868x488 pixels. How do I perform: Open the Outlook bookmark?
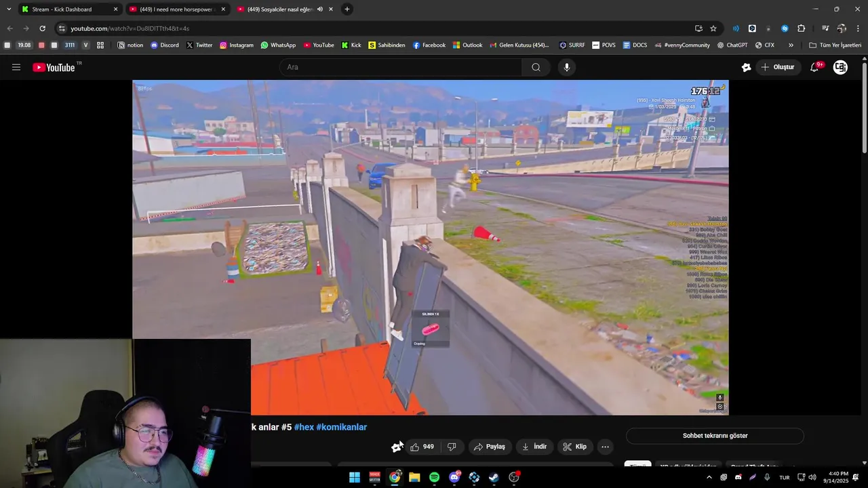pos(468,45)
